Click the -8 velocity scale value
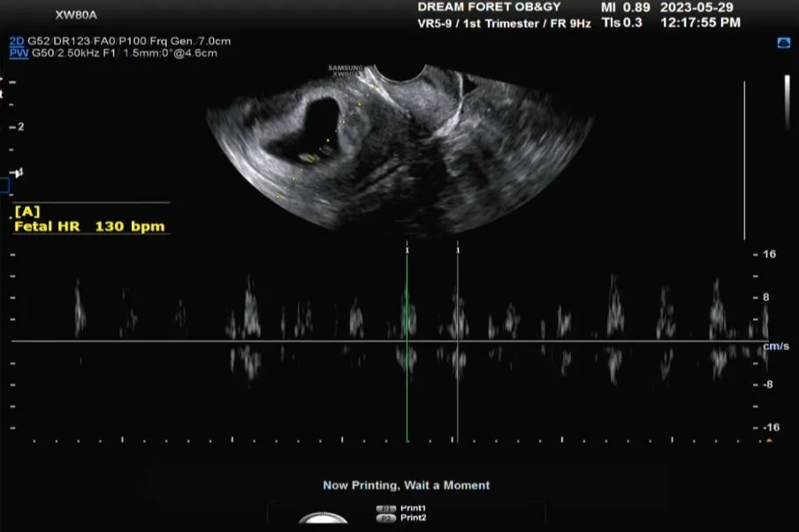 pyautogui.click(x=768, y=384)
